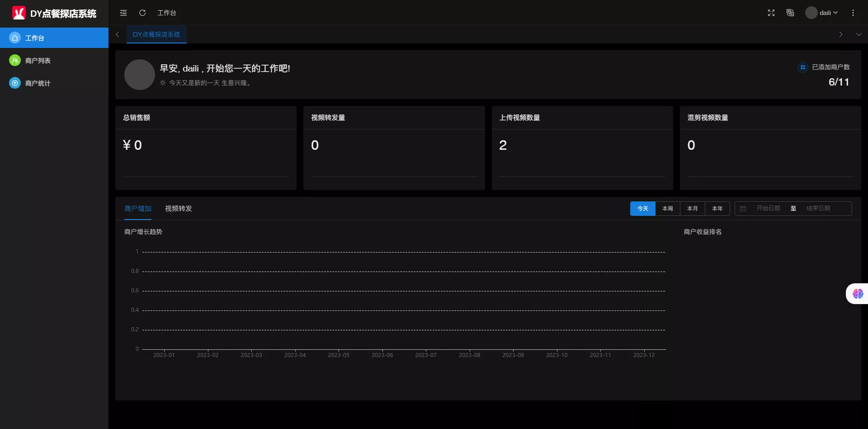
Task: Click the user avatar beside the greeting
Action: pos(140,75)
